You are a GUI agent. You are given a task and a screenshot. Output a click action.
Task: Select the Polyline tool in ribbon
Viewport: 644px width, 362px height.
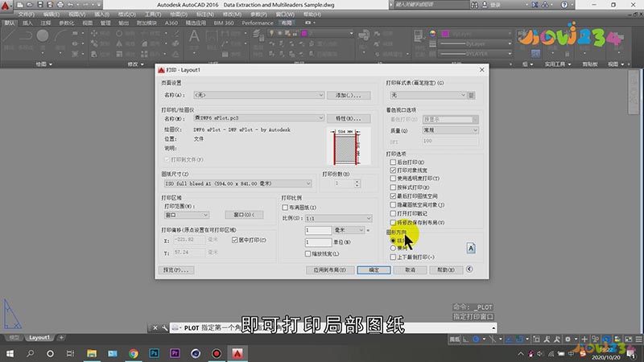click(x=26, y=36)
